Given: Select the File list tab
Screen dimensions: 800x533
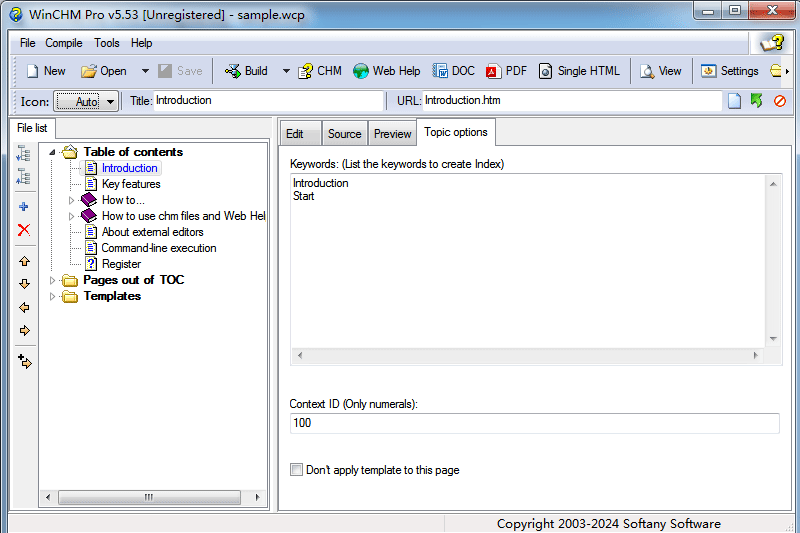Looking at the screenshot, I should tap(32, 128).
